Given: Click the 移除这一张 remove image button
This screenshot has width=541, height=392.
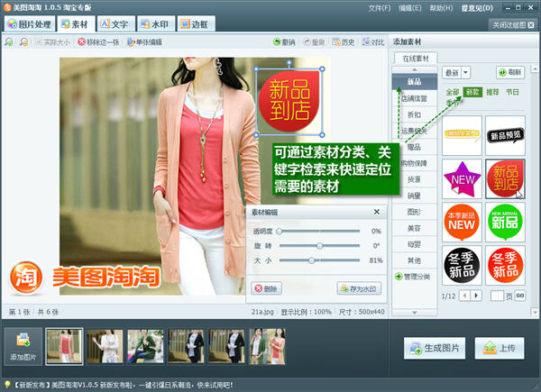Looking at the screenshot, I should [x=98, y=42].
